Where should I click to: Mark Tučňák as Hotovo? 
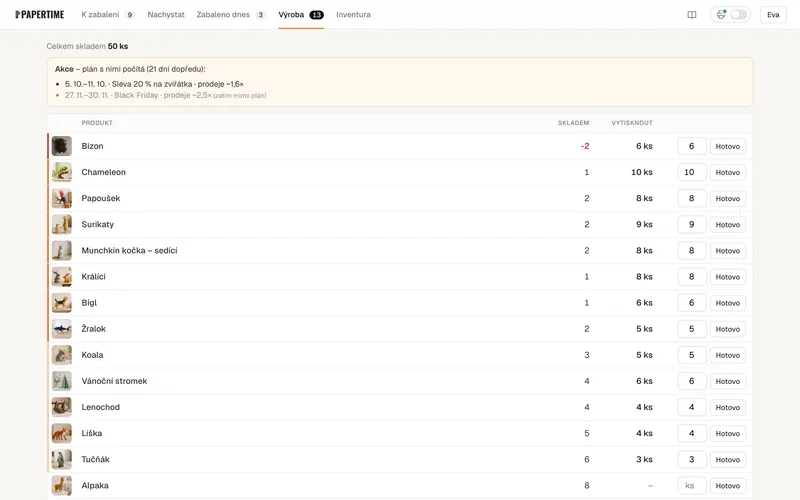click(728, 460)
